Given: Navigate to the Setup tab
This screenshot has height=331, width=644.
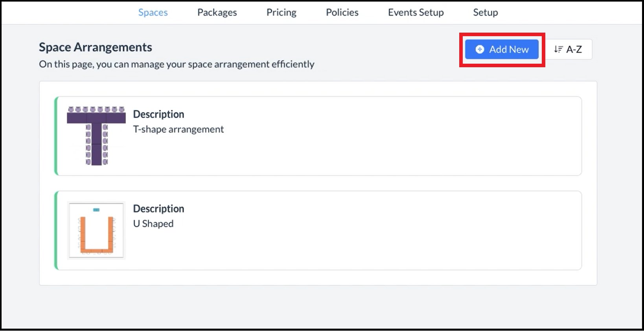Looking at the screenshot, I should point(485,13).
